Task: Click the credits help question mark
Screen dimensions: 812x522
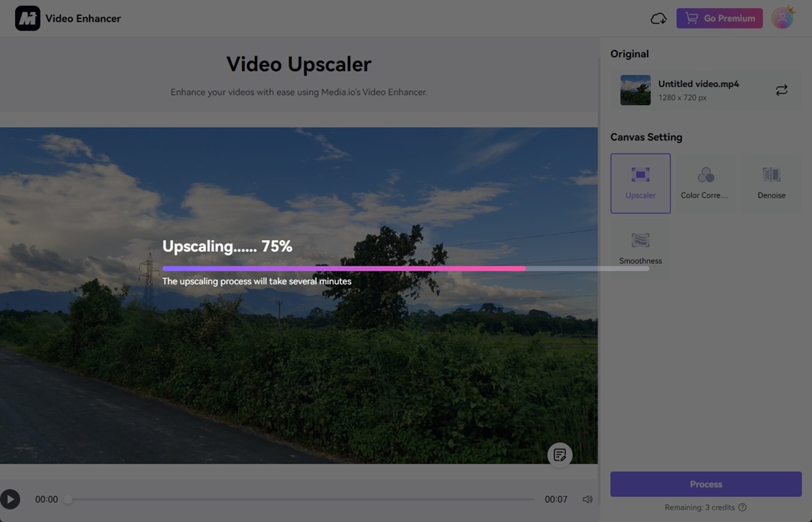Action: click(x=742, y=507)
